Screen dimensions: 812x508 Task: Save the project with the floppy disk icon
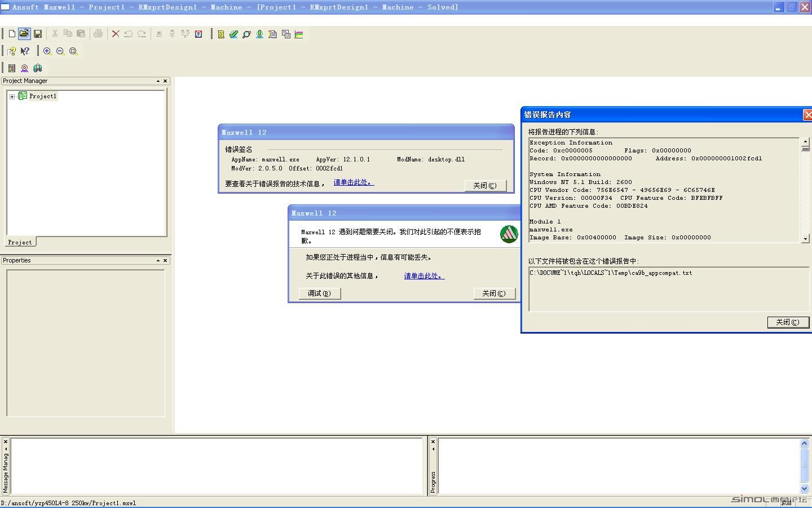pos(38,34)
